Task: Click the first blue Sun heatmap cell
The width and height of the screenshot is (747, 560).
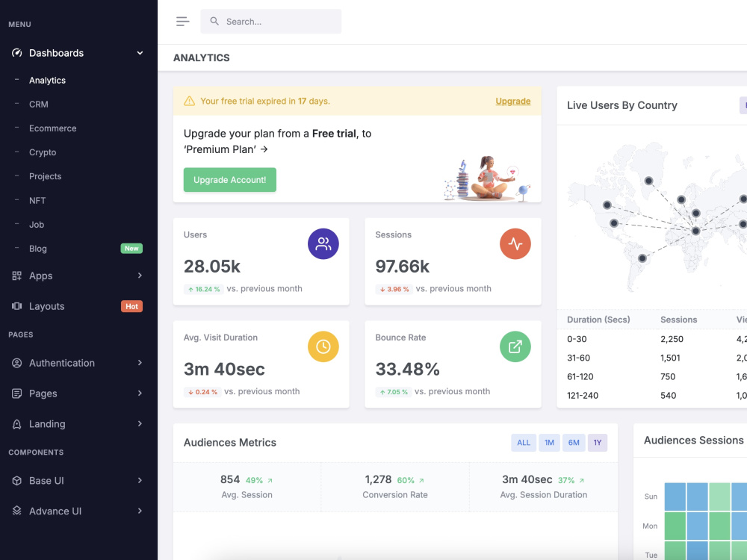Action: pyautogui.click(x=675, y=497)
